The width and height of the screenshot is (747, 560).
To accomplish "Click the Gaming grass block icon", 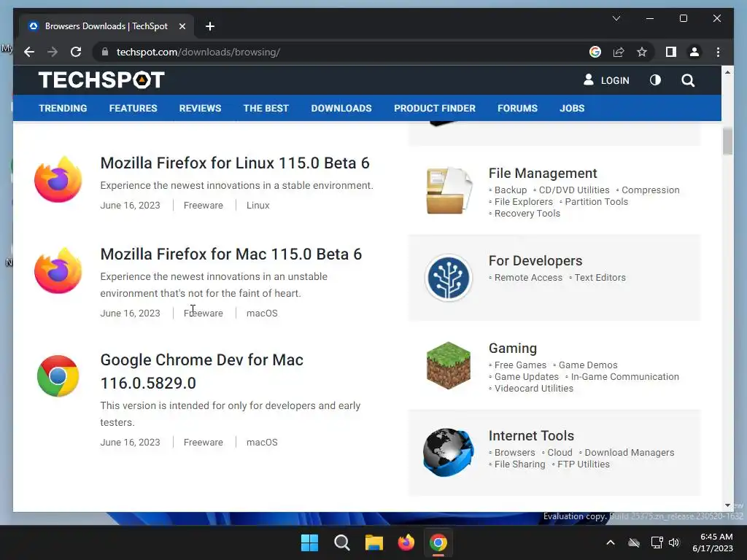I will (449, 365).
